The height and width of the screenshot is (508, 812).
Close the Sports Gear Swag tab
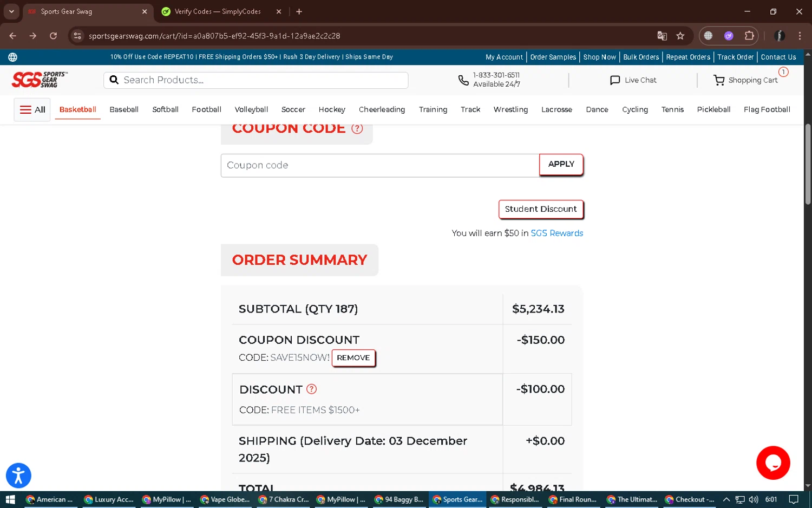[145, 11]
